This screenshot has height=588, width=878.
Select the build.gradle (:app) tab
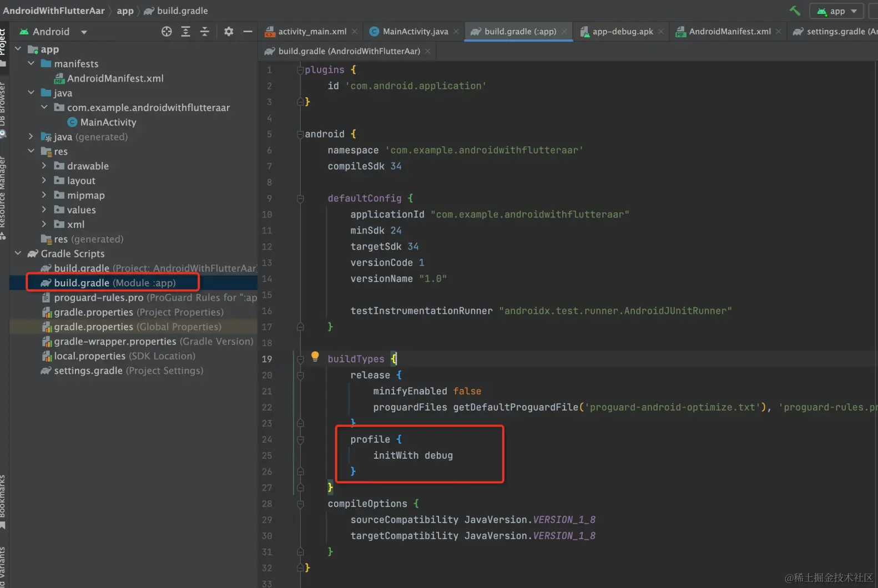[x=520, y=32]
